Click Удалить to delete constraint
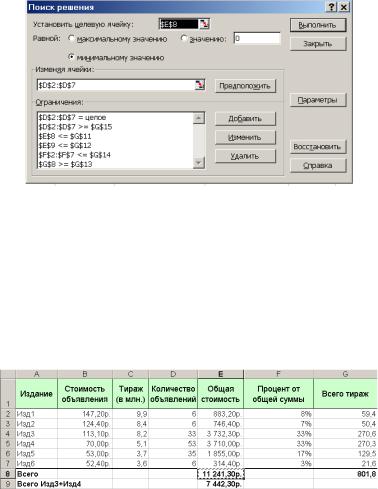 [245, 156]
